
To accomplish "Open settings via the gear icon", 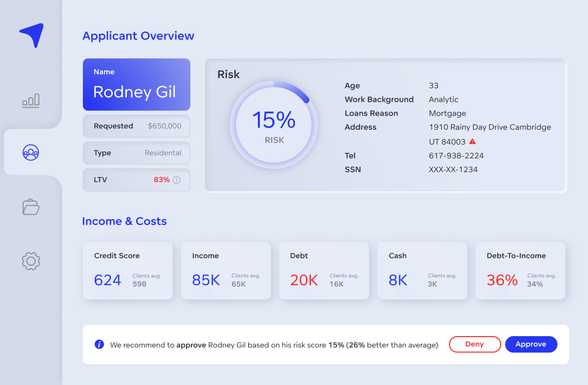I will click(x=31, y=261).
